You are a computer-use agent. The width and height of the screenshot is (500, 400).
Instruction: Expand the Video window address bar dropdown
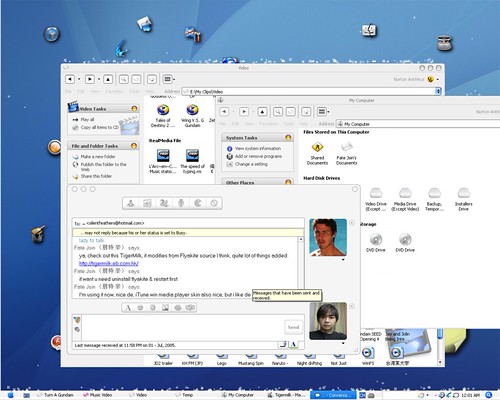click(438, 91)
